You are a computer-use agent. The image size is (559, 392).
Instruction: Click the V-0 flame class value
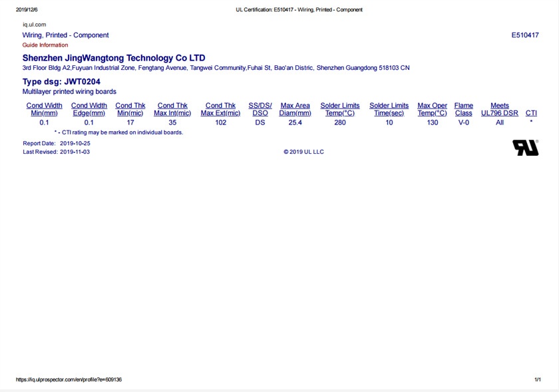click(463, 122)
